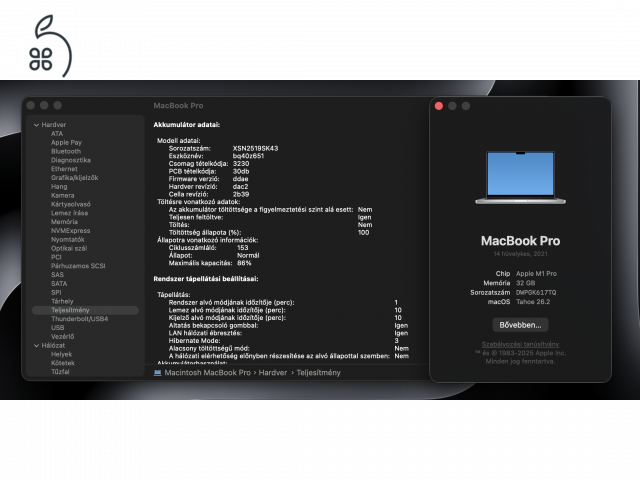Select SPI in the sidebar
The width and height of the screenshot is (640, 480).
click(x=56, y=293)
